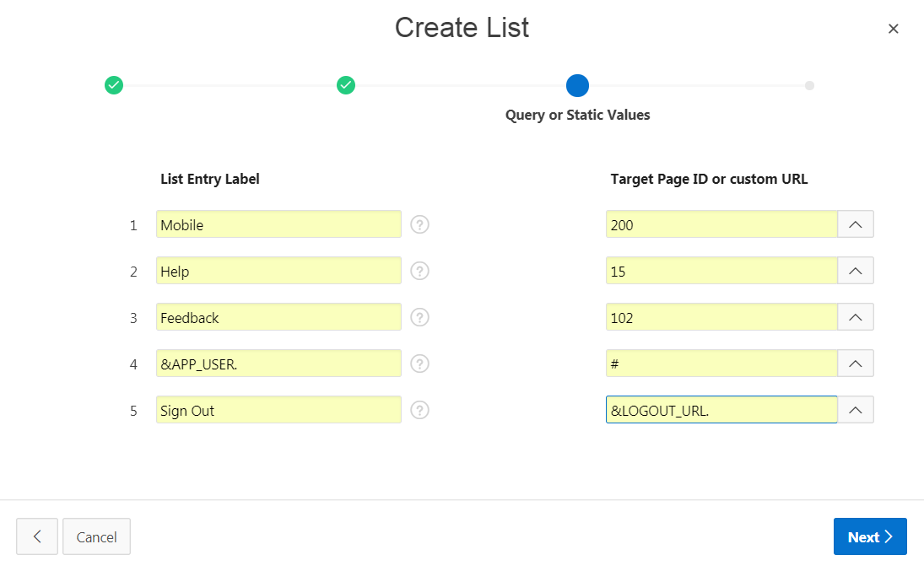
Task: Open page picker for &LOGOUT_URL. target
Action: pyautogui.click(x=855, y=410)
